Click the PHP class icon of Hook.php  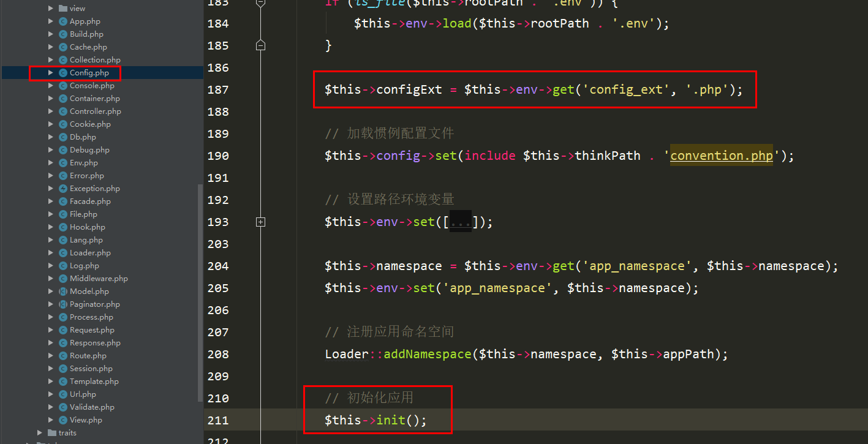point(63,227)
